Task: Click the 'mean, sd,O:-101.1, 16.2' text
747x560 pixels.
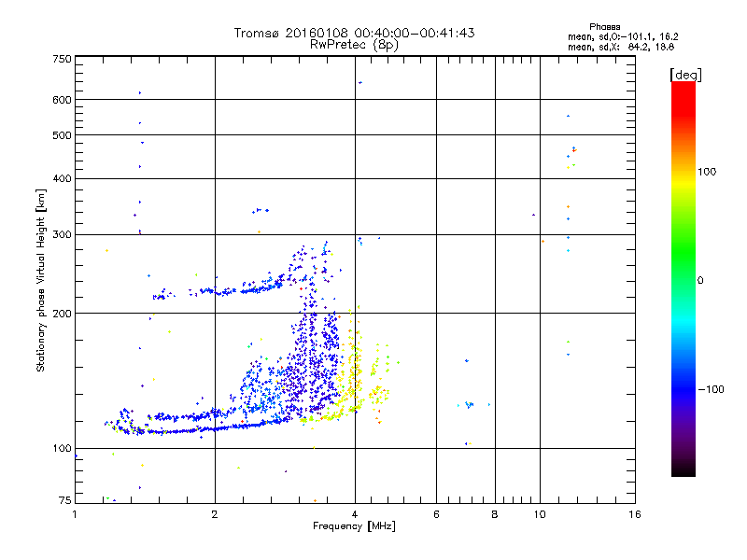Action: pyautogui.click(x=623, y=36)
